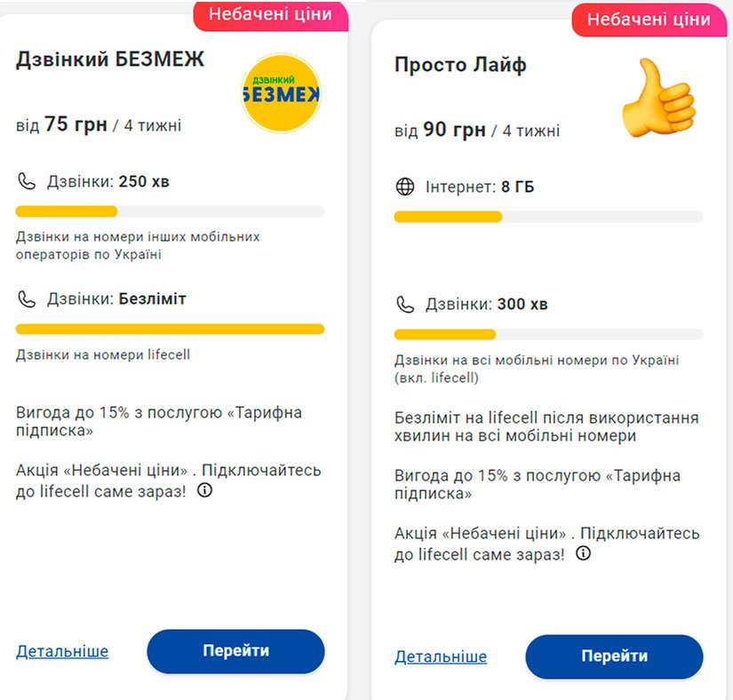Click the 300 хв calls progress bar
Image resolution: width=733 pixels, height=700 pixels.
[x=548, y=334]
